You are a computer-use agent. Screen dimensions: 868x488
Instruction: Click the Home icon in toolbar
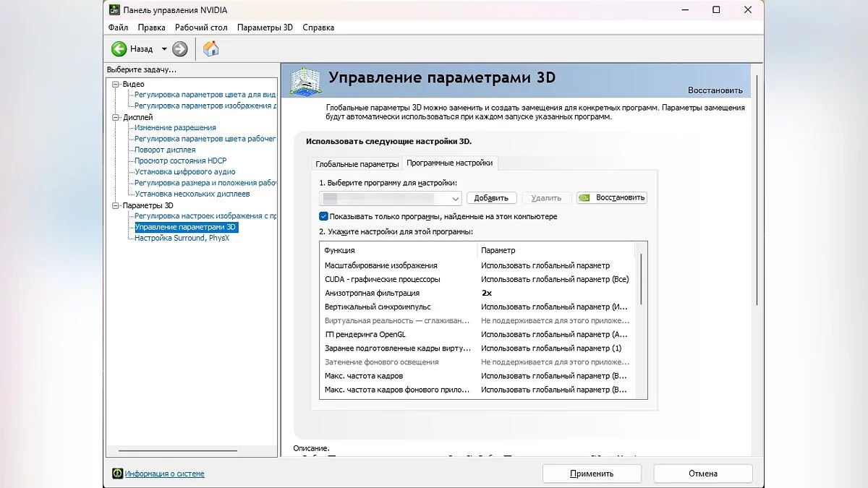tap(210, 48)
